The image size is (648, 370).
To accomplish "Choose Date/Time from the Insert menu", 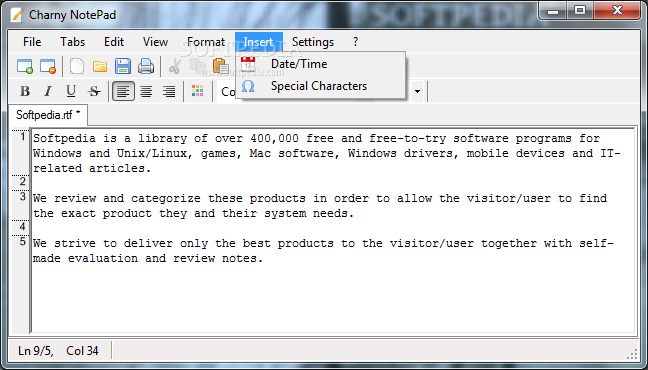I will (320, 64).
